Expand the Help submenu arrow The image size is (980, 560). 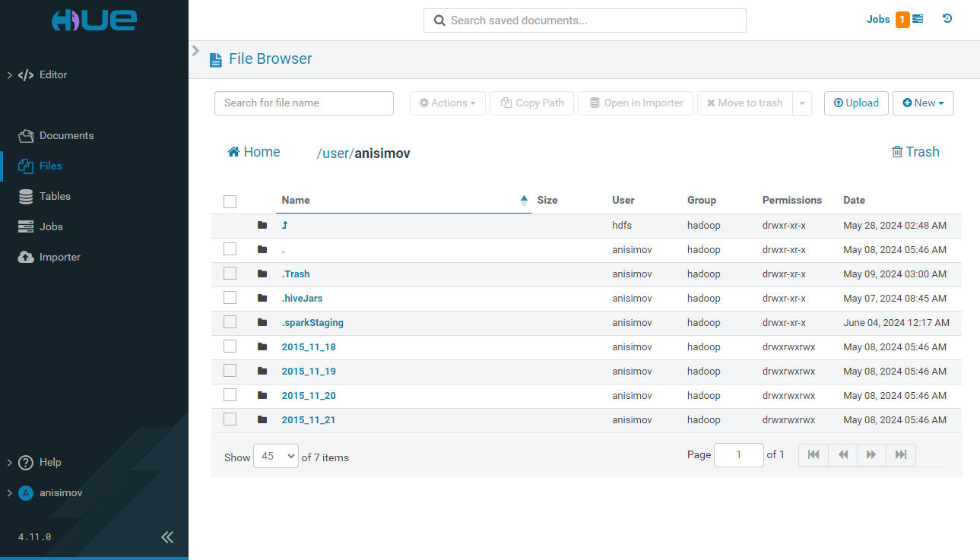[x=9, y=462]
